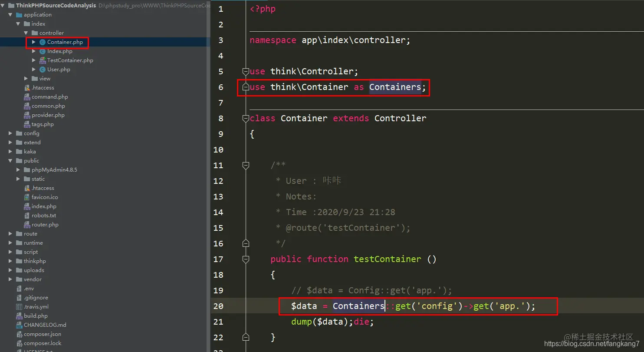This screenshot has width=644, height=352.
Task: Click the favicon.ico file icon
Action: coord(27,197)
